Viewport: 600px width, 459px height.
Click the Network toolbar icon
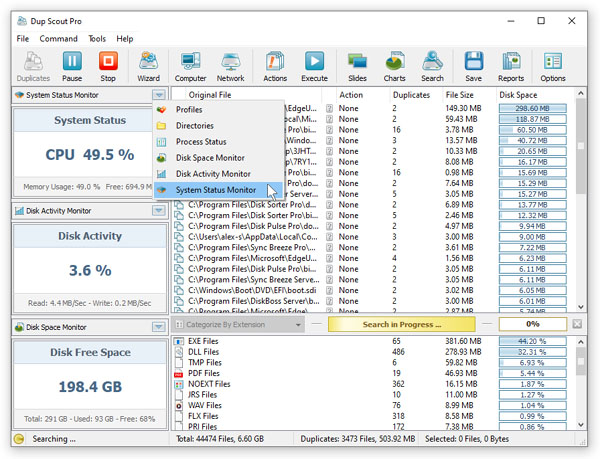[230, 67]
